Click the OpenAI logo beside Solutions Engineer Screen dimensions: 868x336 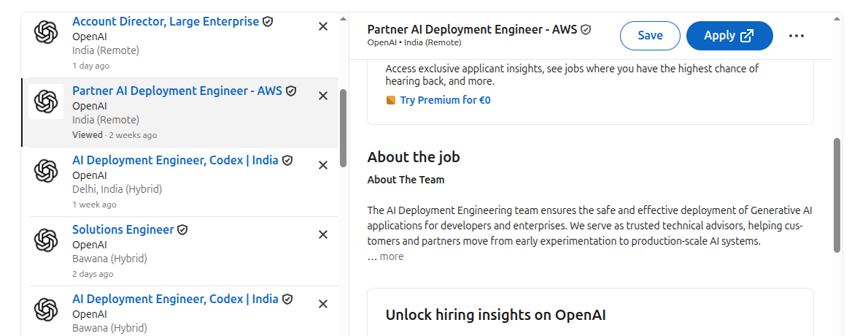pyautogui.click(x=46, y=240)
